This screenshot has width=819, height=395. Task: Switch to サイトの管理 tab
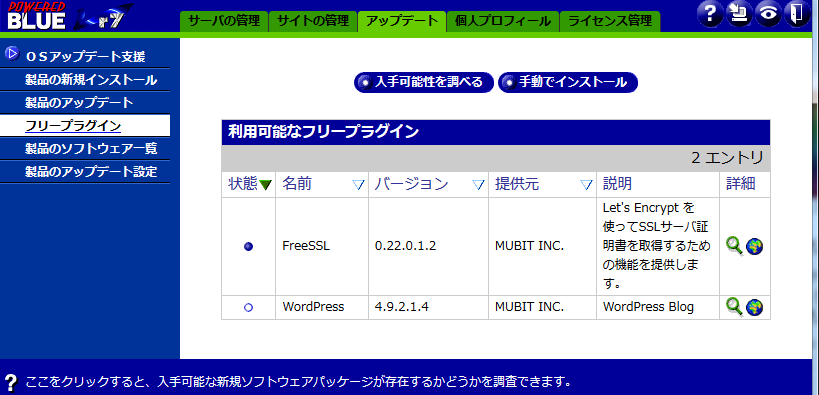point(313,21)
